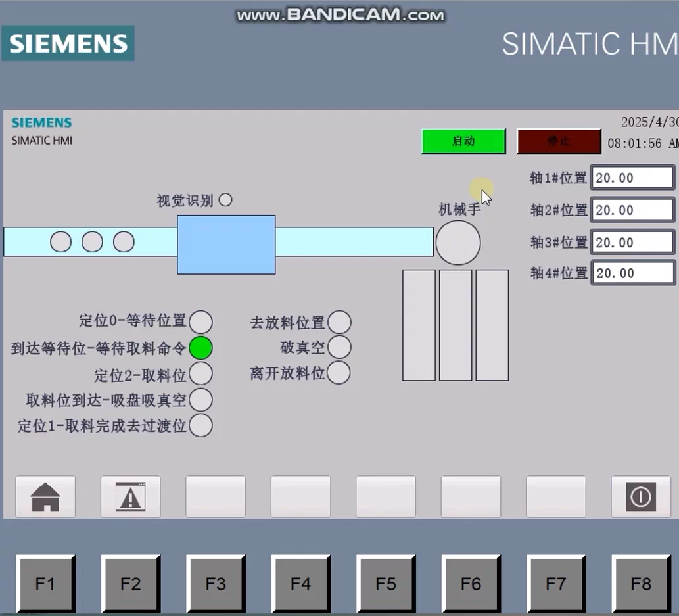
Task: Click the F4 function key
Action: point(300,584)
